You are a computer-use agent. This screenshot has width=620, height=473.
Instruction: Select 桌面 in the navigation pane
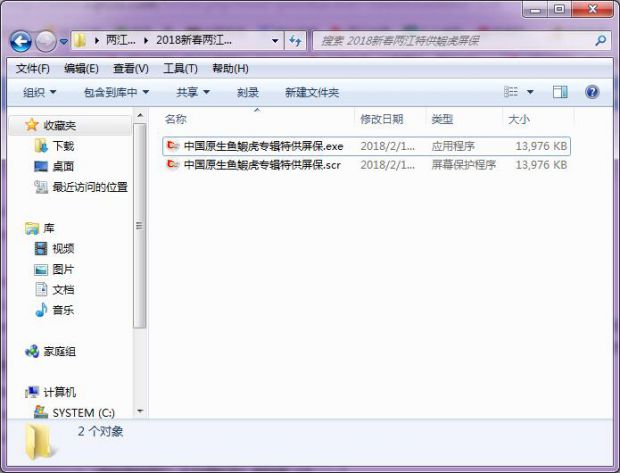tap(62, 166)
